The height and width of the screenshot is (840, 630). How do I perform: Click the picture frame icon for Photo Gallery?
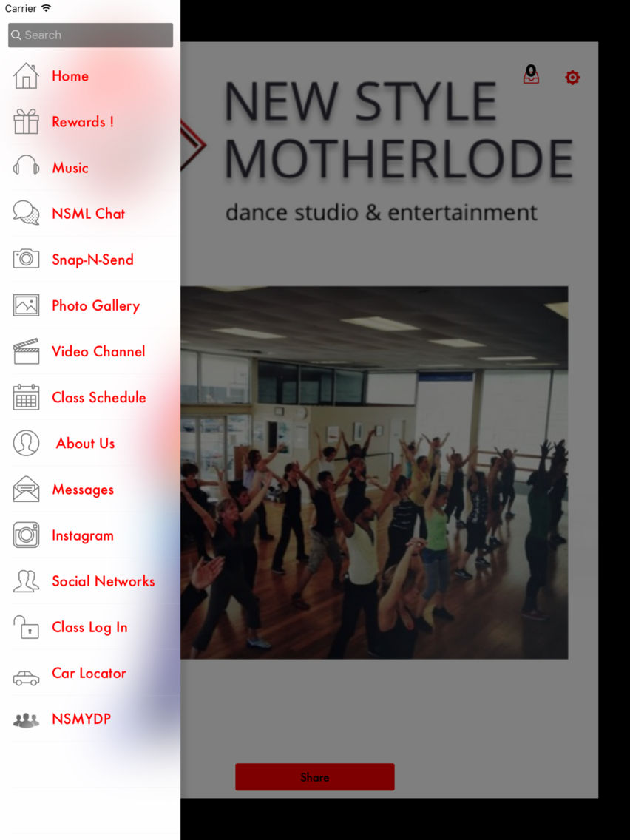[26, 305]
